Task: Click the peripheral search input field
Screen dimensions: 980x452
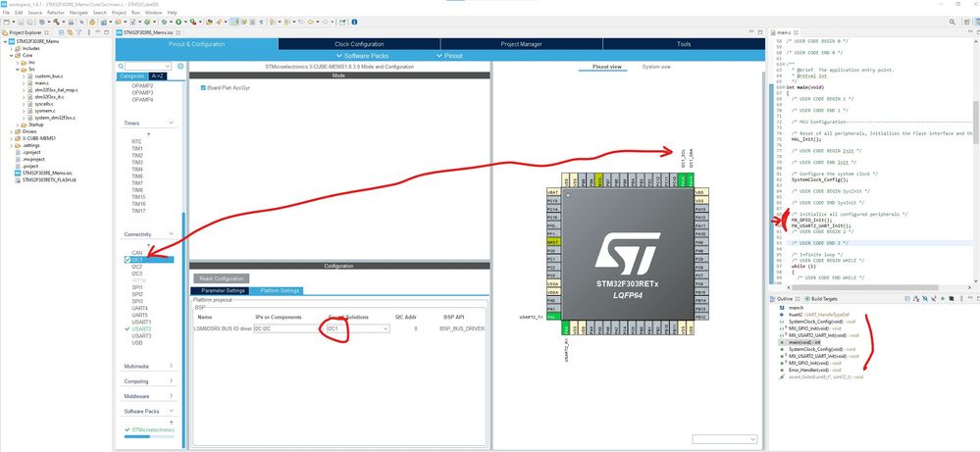Action: coord(147,66)
